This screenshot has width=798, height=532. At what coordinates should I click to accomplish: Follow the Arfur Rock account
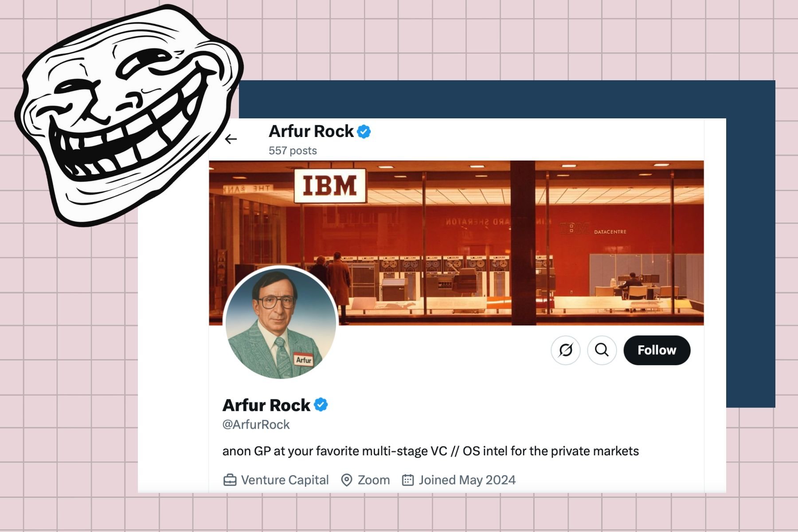coord(657,350)
